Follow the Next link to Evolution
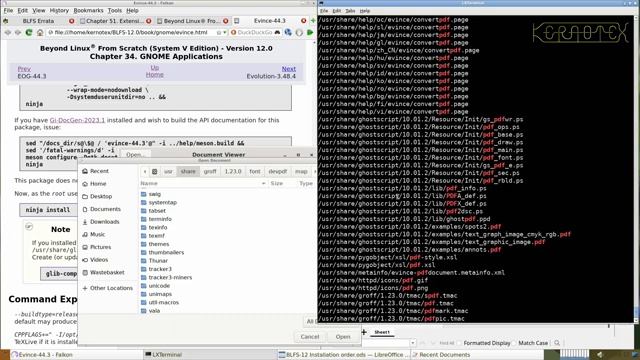Viewport: 640px width, 360px height. point(289,69)
